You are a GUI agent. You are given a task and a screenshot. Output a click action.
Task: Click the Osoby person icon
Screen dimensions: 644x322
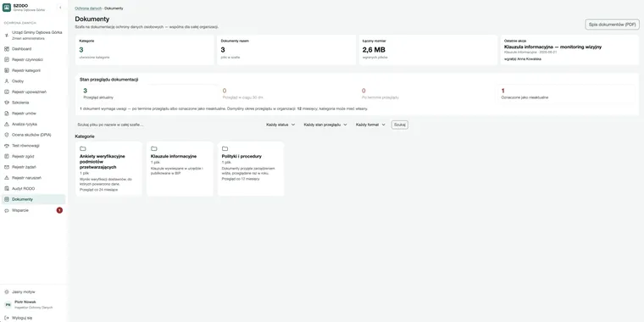(x=7, y=80)
